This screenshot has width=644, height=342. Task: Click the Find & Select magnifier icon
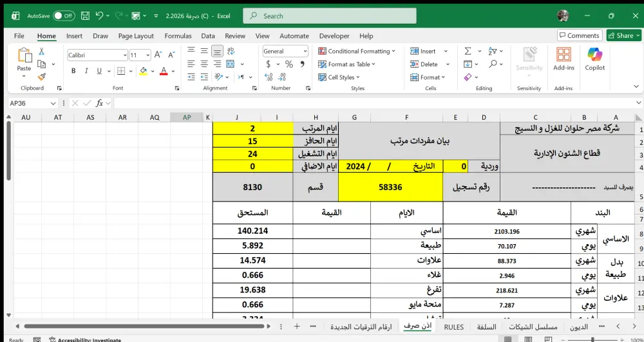pyautogui.click(x=493, y=64)
